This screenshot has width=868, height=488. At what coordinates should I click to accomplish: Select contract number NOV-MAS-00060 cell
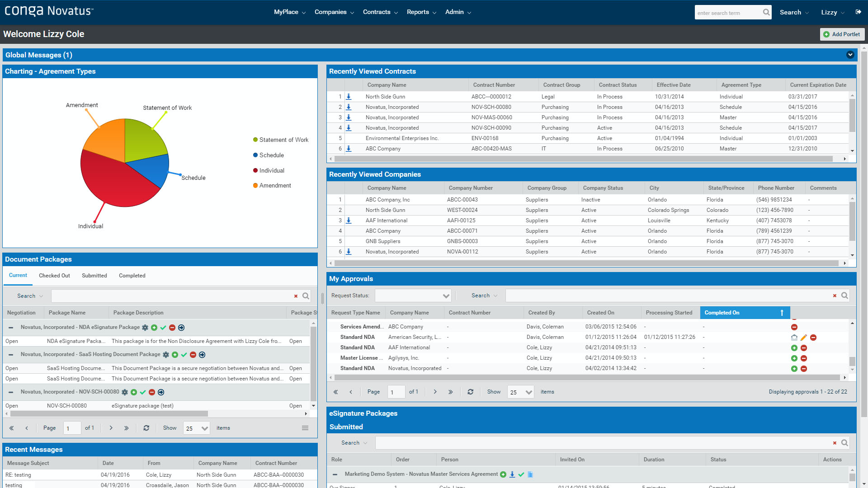(x=491, y=117)
